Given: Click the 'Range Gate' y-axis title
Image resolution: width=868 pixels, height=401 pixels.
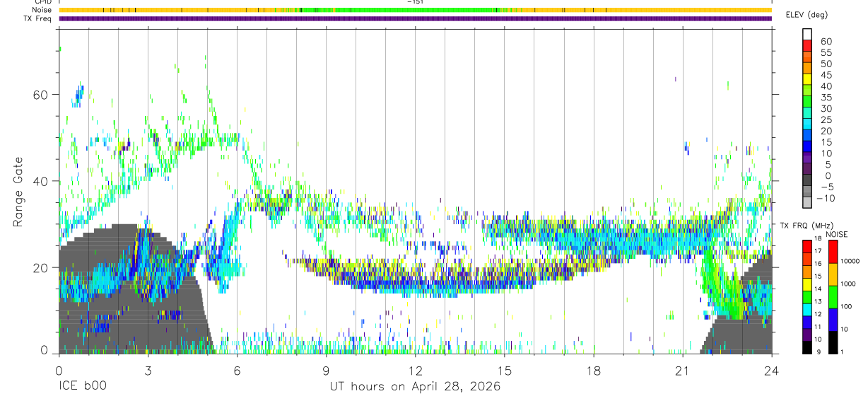Looking at the screenshot, I should coord(19,192).
